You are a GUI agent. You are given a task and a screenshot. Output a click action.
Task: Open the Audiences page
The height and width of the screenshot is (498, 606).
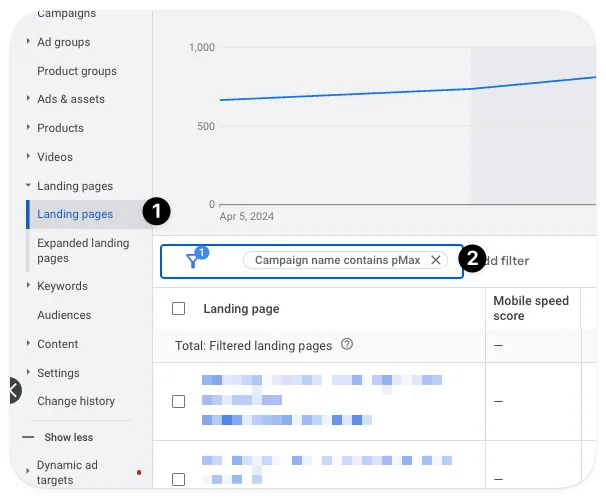point(64,315)
